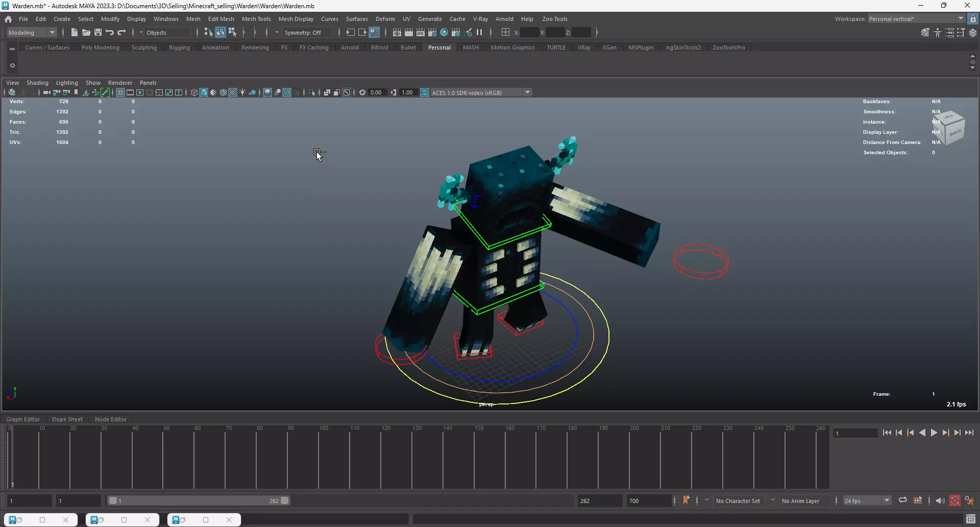Toggle smooth shade all mode
This screenshot has height=527, width=980.
click(204, 92)
